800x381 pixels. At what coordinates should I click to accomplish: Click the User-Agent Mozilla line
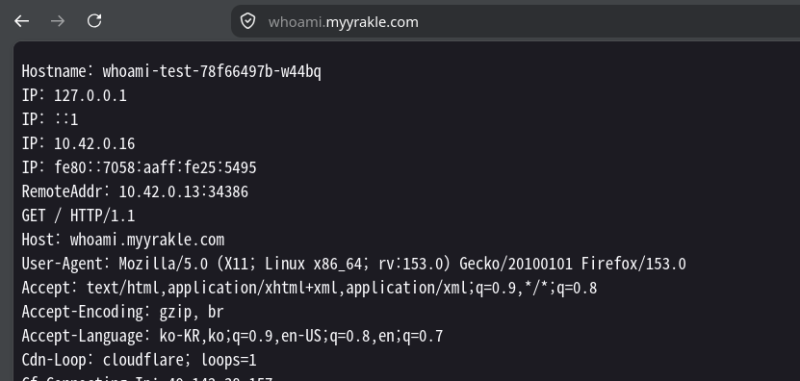click(x=354, y=264)
